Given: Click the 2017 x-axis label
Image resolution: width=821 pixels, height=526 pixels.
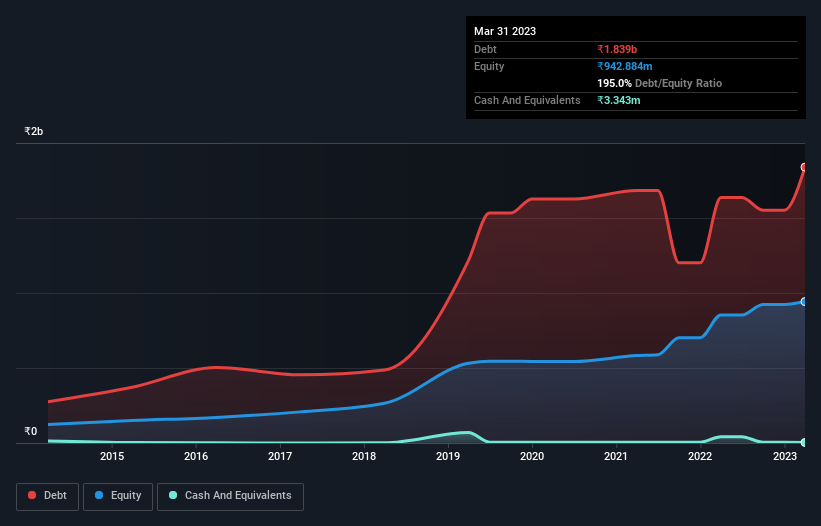Looking at the screenshot, I should click(280, 456).
